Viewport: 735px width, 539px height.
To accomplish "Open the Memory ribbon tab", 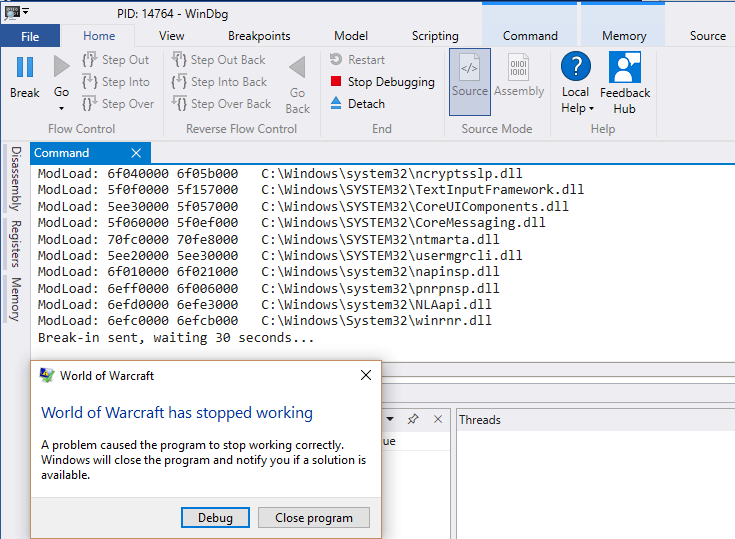I will 624,36.
